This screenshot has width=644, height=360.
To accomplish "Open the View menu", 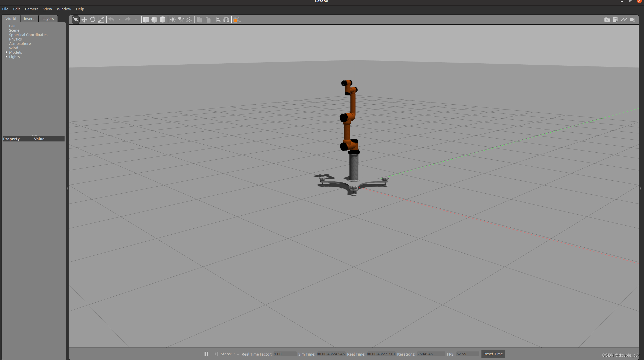I will tap(47, 9).
